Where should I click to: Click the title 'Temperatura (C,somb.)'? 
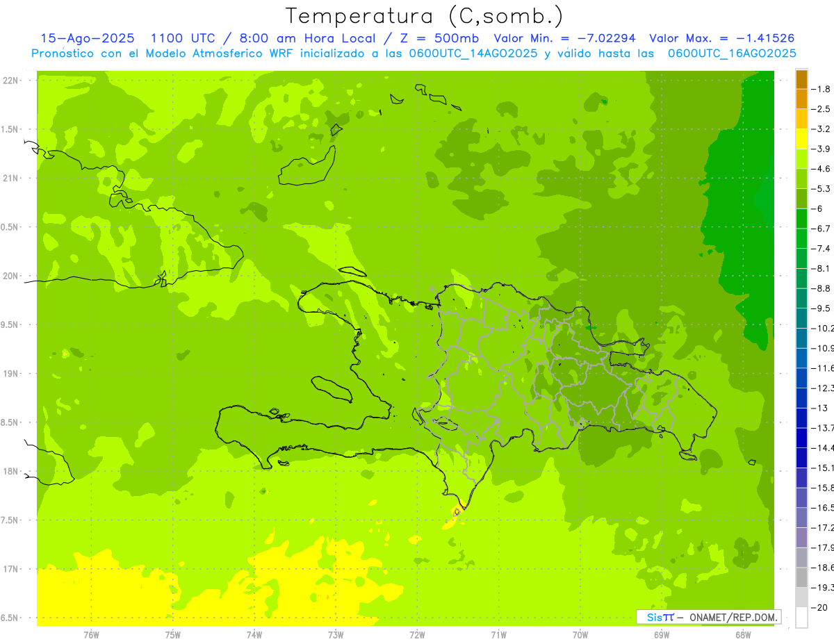[x=425, y=17]
